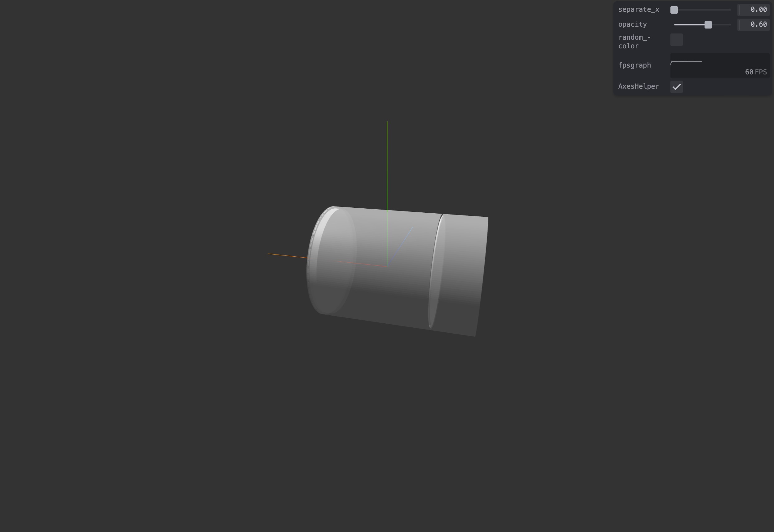Click the opacity slider handle
Screen dimensions: 774x532
(708, 25)
